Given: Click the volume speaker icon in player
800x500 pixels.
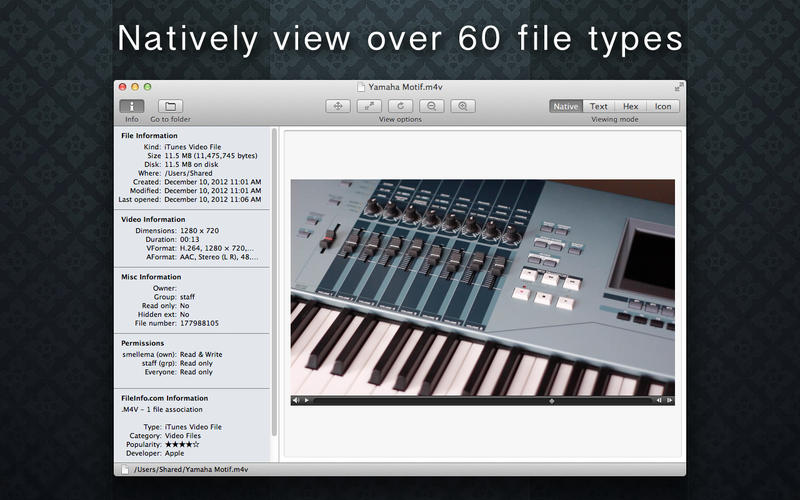Looking at the screenshot, I should click(x=296, y=401).
